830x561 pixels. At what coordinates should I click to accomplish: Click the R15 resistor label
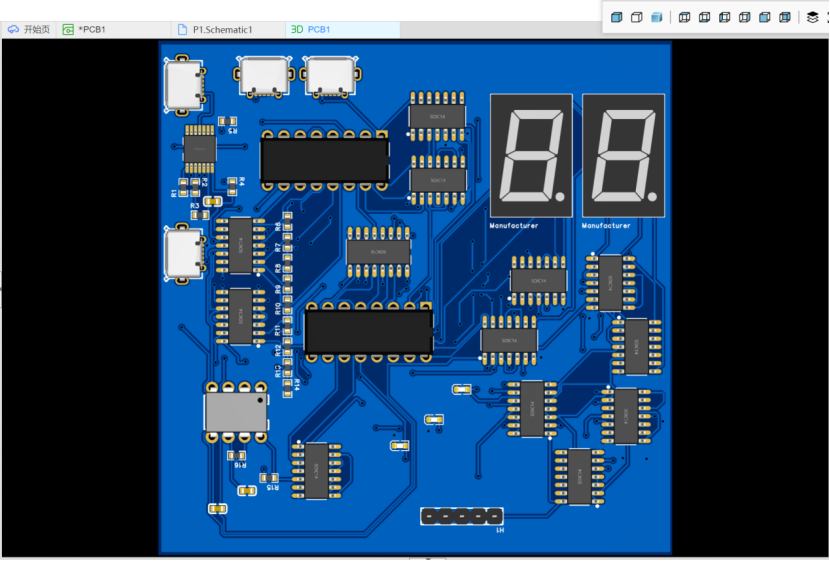(272, 487)
